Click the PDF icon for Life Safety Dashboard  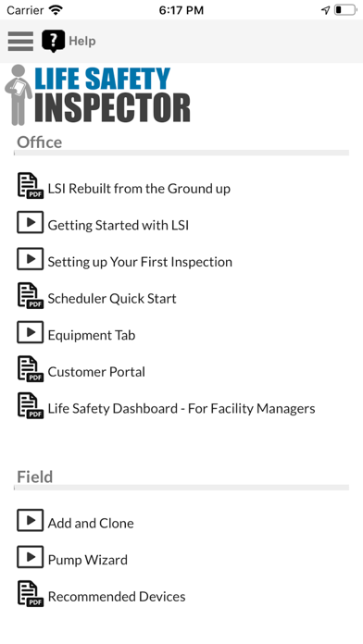coord(31,406)
